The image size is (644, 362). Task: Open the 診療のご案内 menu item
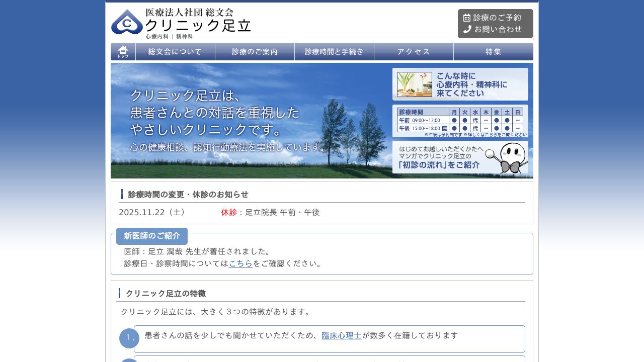tap(255, 52)
